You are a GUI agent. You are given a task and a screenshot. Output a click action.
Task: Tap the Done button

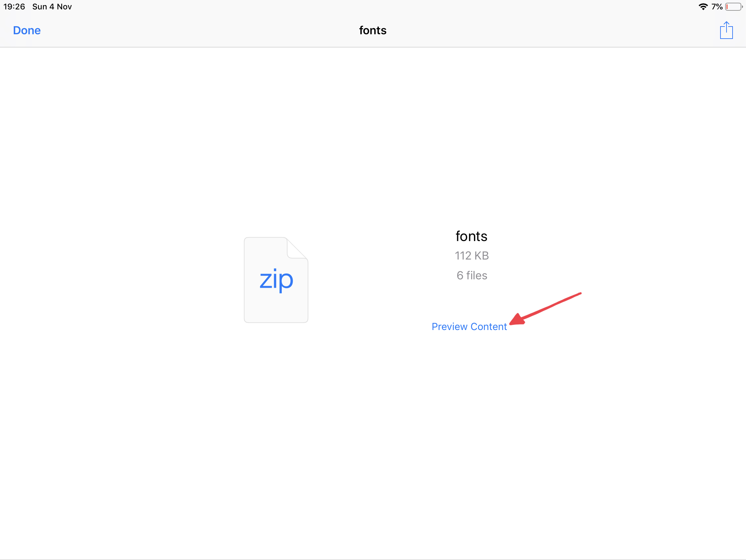pos(27,30)
